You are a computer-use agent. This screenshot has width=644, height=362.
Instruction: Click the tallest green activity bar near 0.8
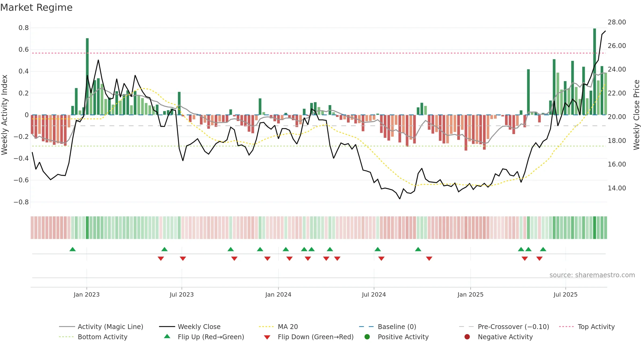tap(595, 72)
